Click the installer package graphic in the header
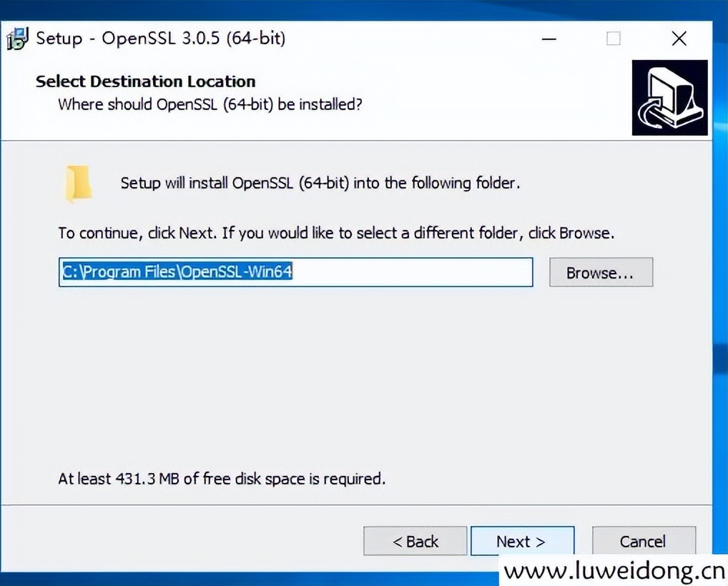Screen dimensions: 728x586 669,97
